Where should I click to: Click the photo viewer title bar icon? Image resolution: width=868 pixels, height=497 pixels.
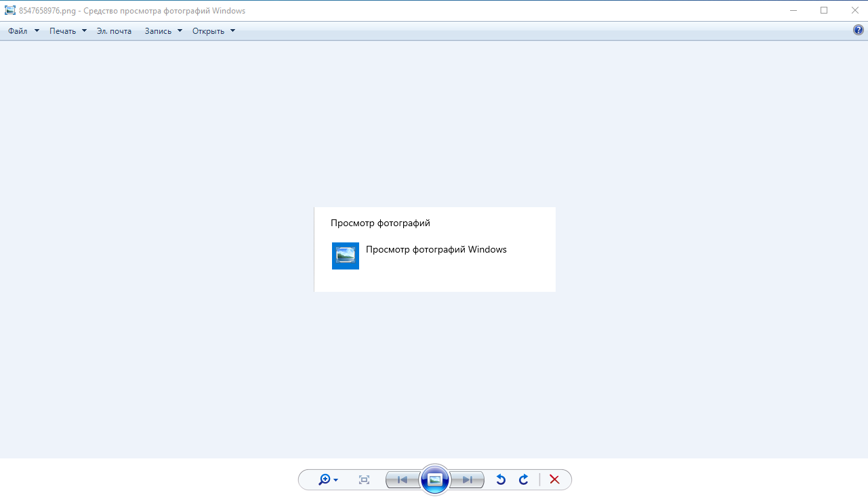point(10,11)
